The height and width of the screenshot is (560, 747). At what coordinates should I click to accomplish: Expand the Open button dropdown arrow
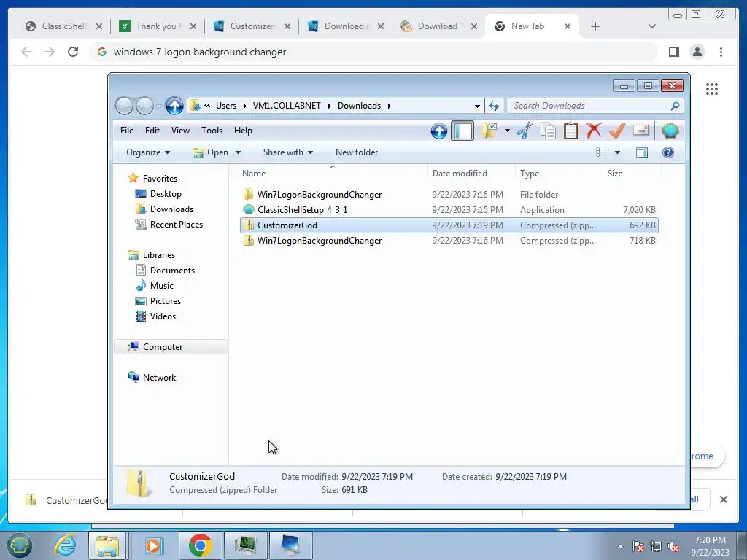(x=239, y=152)
